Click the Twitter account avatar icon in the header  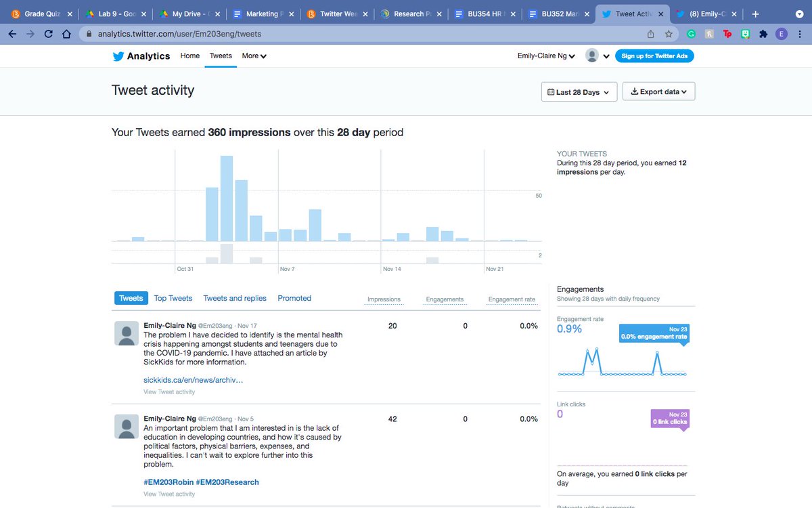[x=592, y=56]
